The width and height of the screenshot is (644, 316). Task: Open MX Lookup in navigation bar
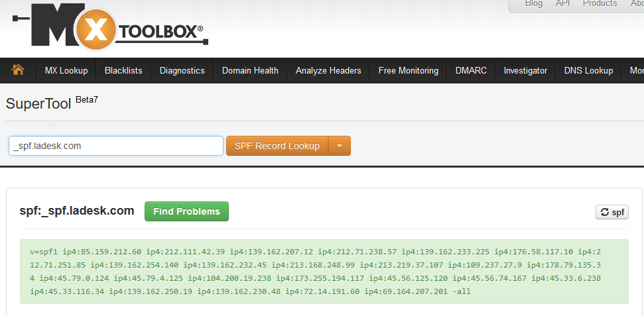click(66, 71)
